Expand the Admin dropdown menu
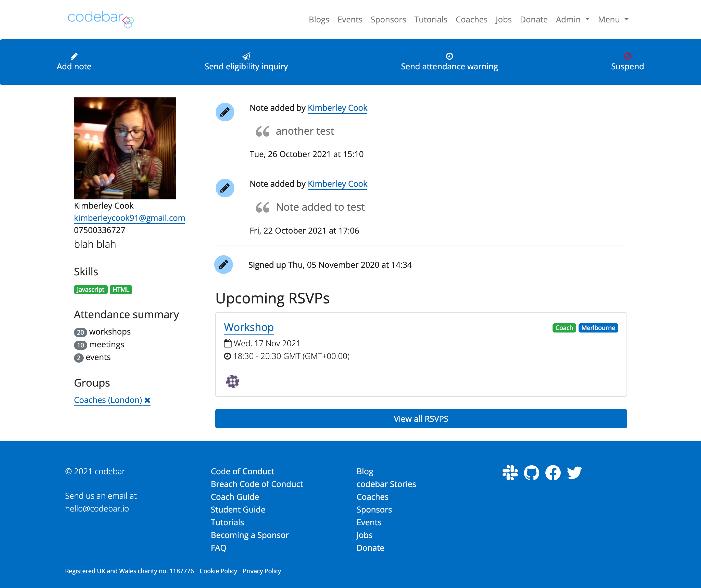This screenshot has width=701, height=588. 572,19
